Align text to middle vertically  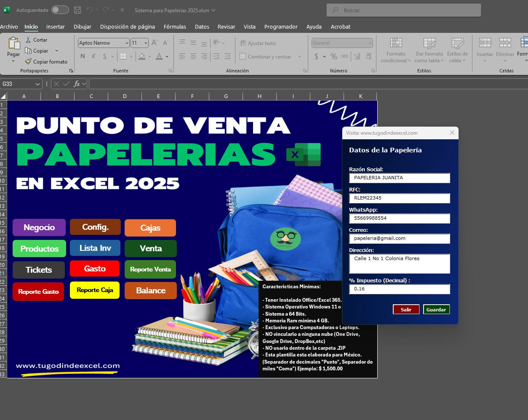point(193,43)
